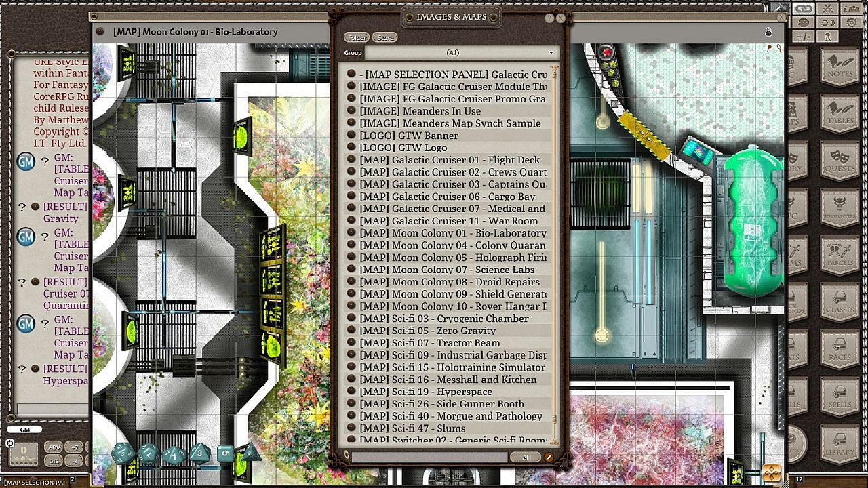Open the Galactic Cruiser 11 - War Room map
Screen dimensions: 868x488
click(449, 221)
